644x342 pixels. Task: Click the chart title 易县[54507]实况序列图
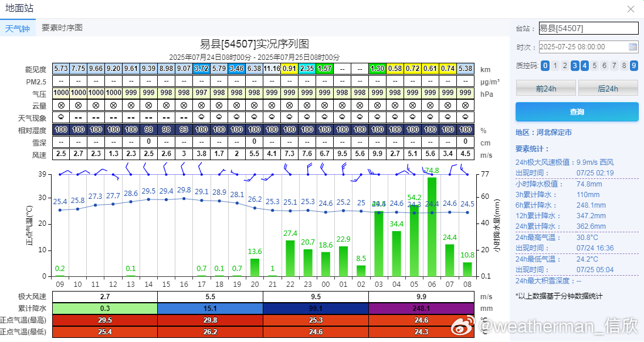[254, 44]
